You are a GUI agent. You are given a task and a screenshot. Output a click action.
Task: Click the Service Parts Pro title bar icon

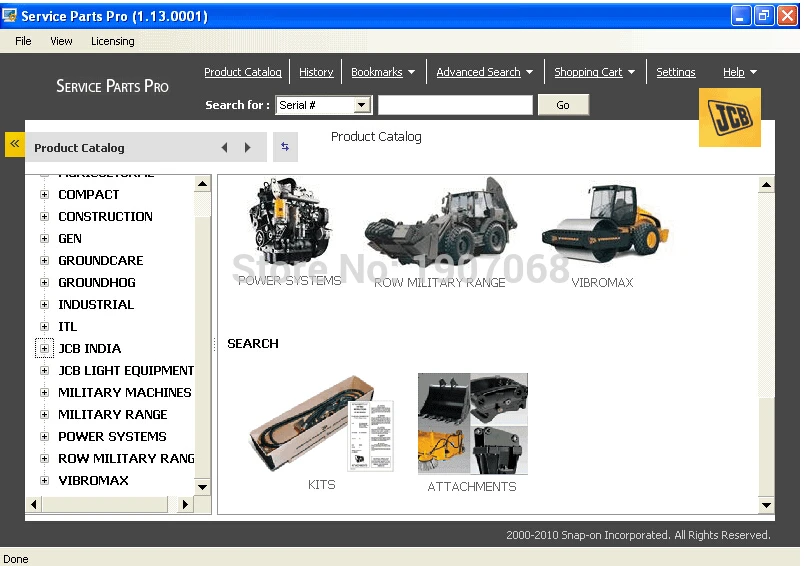pos(9,16)
